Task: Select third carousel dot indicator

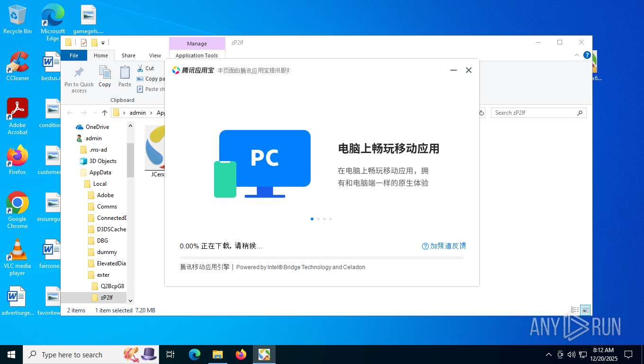Action: (x=324, y=219)
